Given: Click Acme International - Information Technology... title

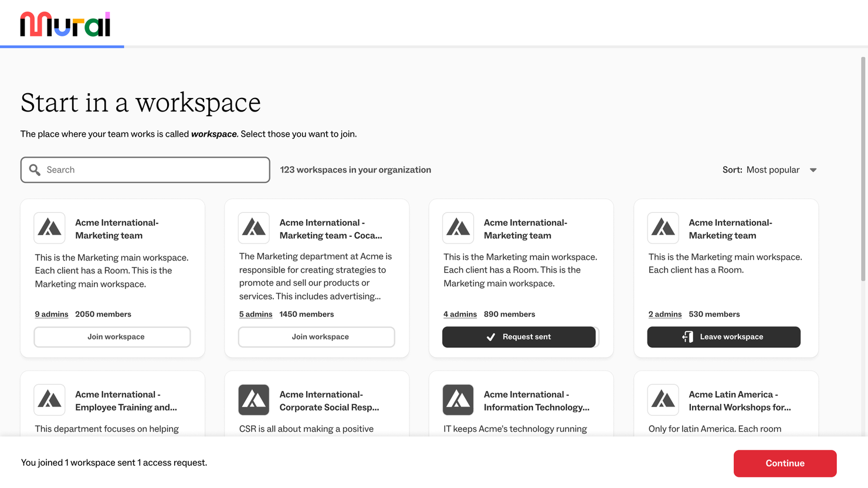Looking at the screenshot, I should 537,401.
